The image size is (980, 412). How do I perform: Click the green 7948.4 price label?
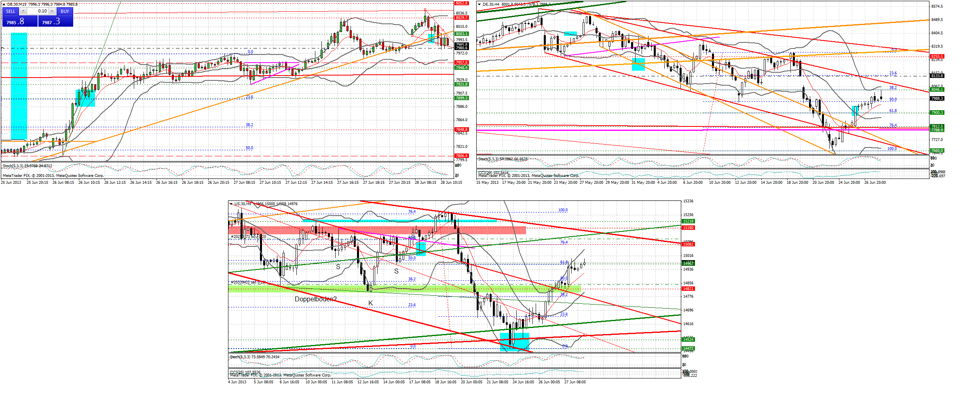462,68
